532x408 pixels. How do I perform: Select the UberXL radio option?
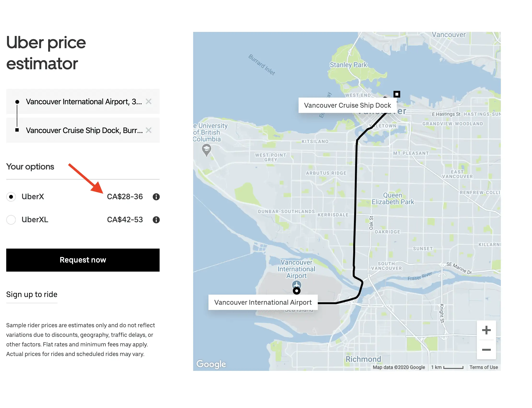click(x=11, y=220)
